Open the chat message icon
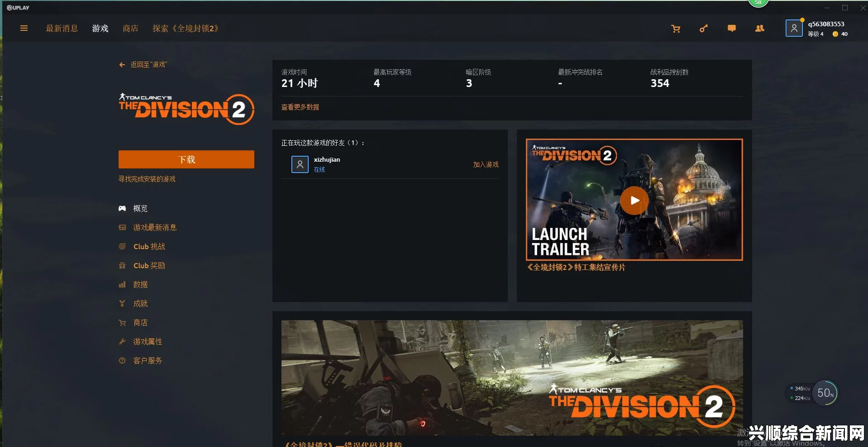This screenshot has width=868, height=447. (x=732, y=29)
